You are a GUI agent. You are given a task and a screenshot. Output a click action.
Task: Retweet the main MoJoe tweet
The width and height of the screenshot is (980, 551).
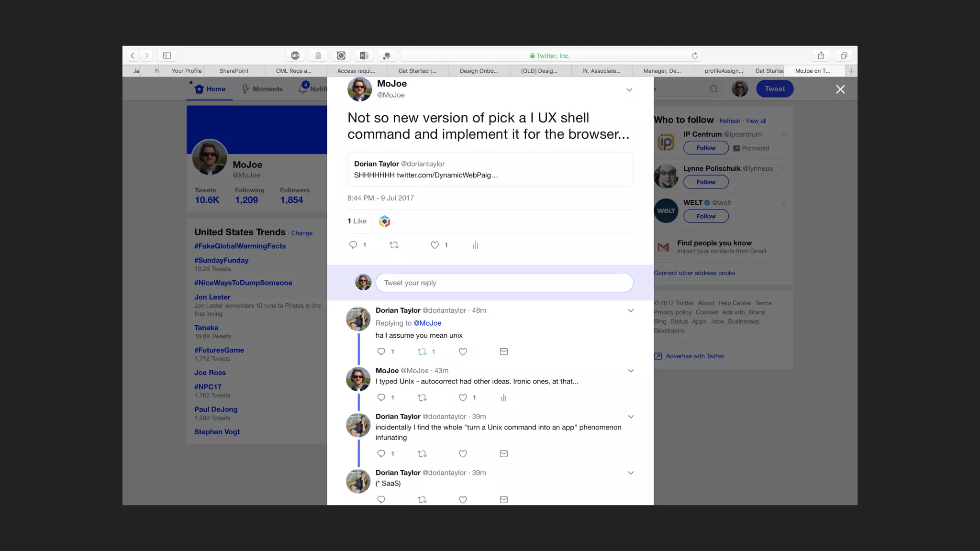click(394, 245)
